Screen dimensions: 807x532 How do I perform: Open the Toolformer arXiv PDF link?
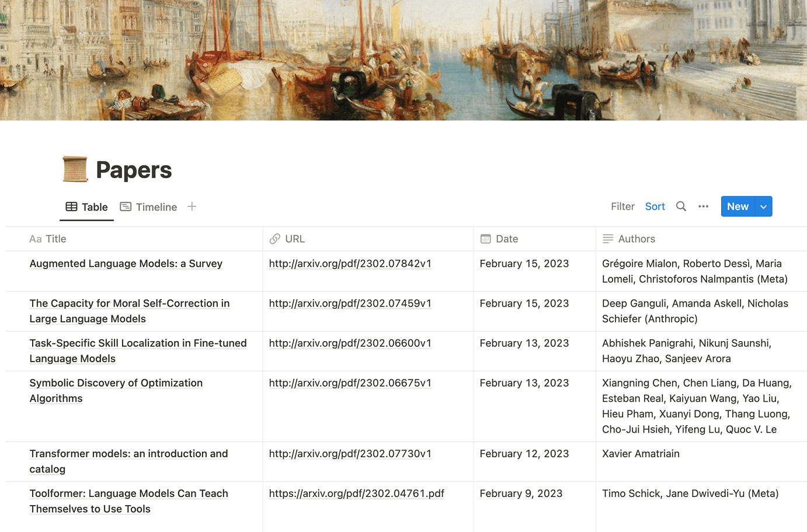(x=356, y=493)
